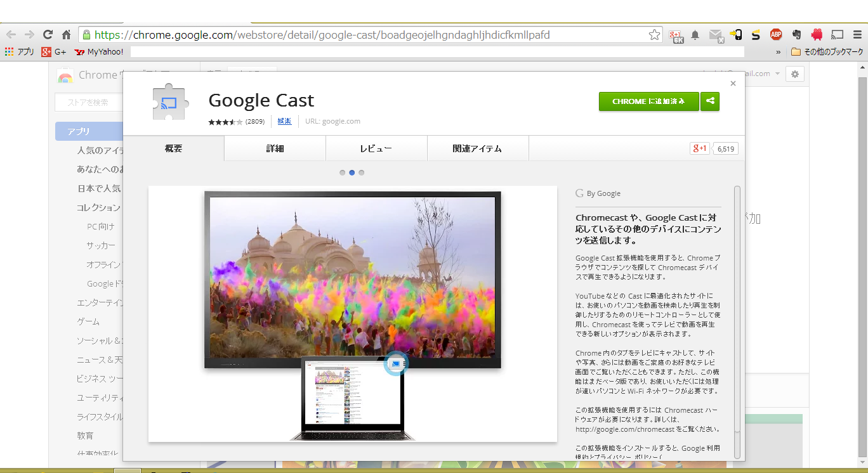Open 人気のアイテム in the sidebar
Image resolution: width=868 pixels, height=473 pixels.
[100, 150]
